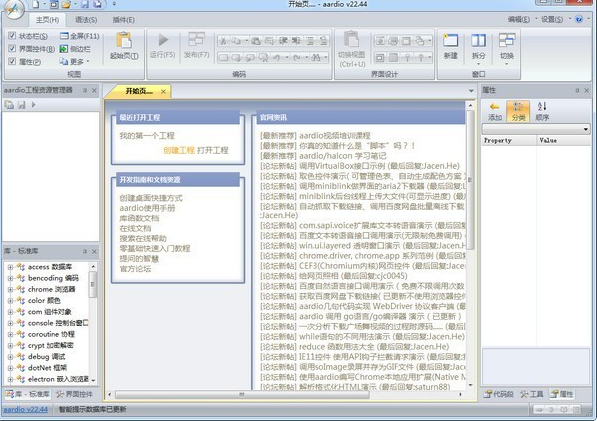Pin the aardio工程资源管理器 panel
The image size is (597, 421).
point(85,90)
